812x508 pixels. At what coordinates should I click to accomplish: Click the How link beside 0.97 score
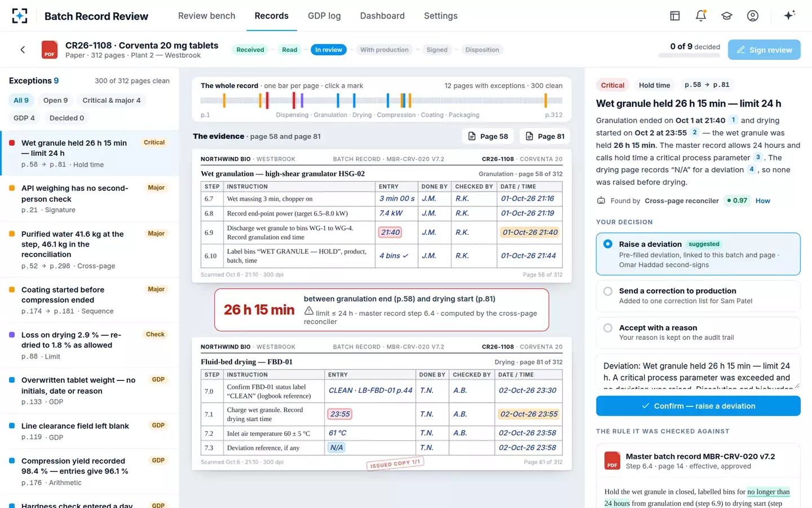tap(763, 200)
